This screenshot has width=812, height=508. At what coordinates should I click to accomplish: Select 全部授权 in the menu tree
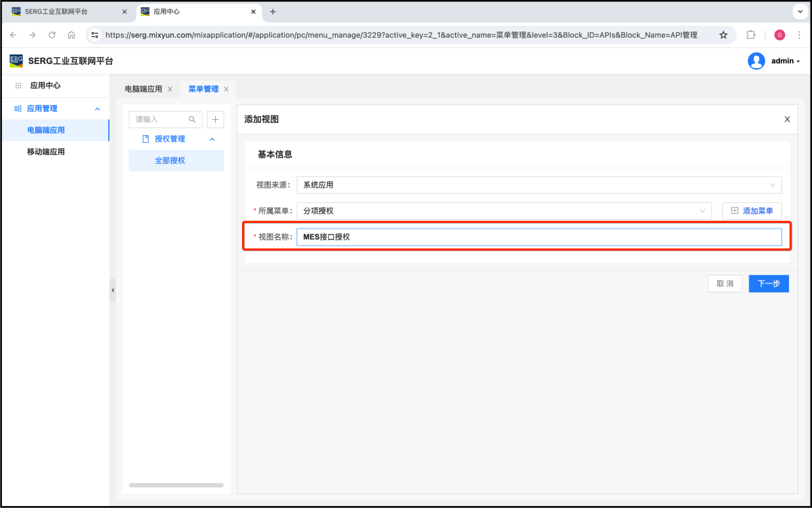[x=170, y=161]
